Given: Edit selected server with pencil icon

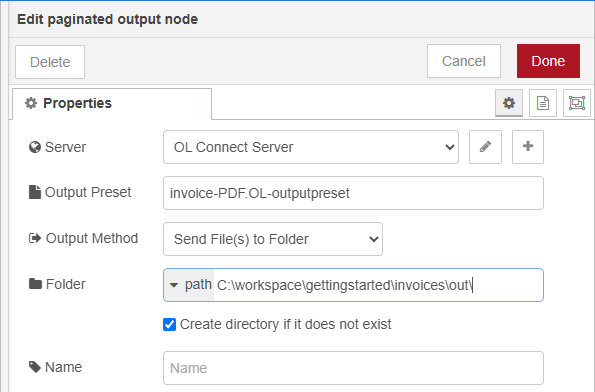Looking at the screenshot, I should (x=485, y=147).
